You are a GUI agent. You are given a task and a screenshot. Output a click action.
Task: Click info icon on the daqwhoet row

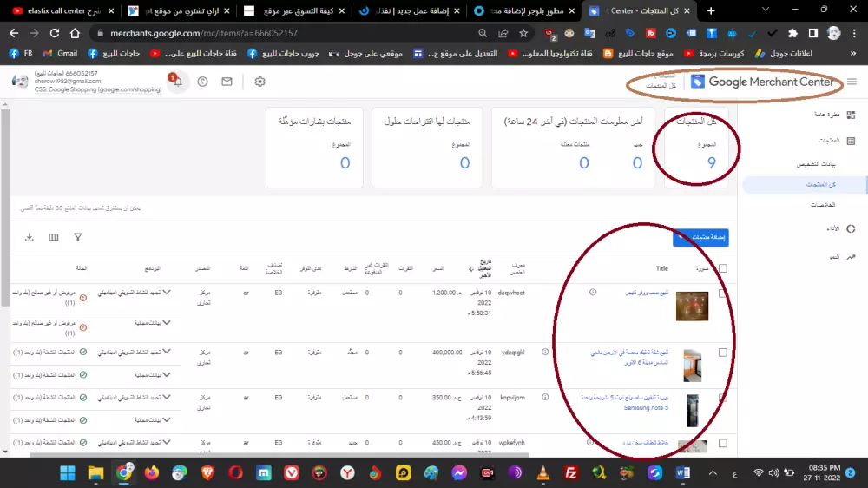click(x=593, y=292)
